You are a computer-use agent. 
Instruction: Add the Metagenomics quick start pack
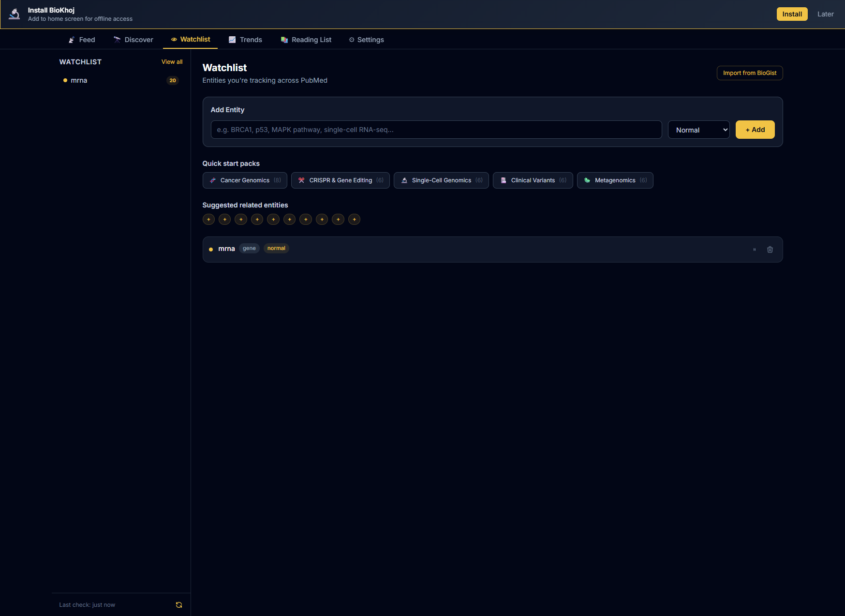(x=615, y=180)
